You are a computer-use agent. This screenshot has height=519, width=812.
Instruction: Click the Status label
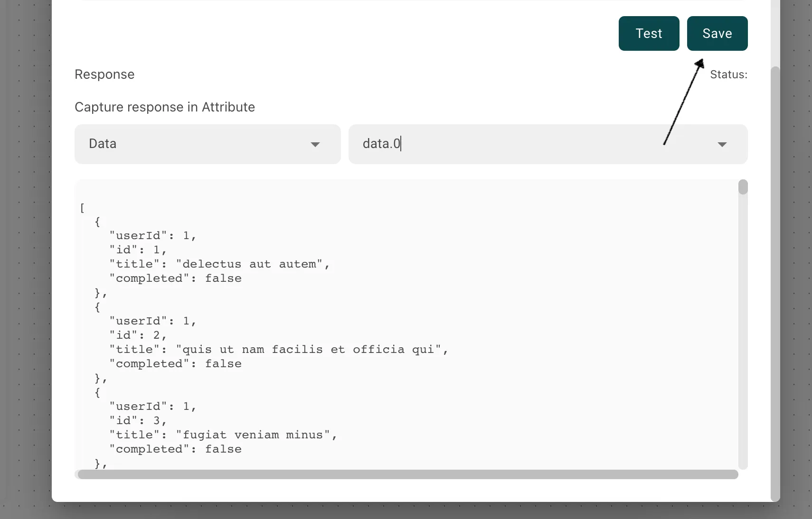[x=729, y=74]
